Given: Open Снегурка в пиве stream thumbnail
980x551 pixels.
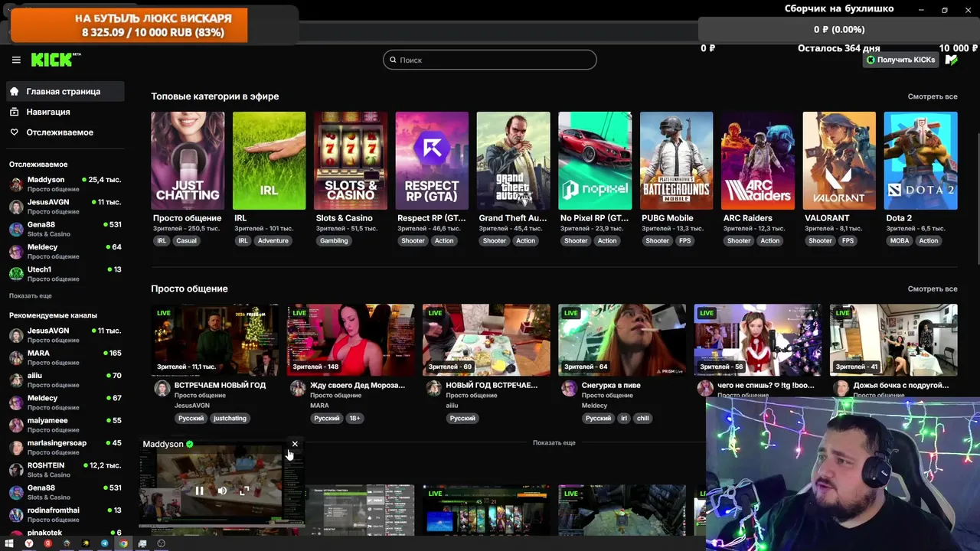Looking at the screenshot, I should [x=622, y=340].
